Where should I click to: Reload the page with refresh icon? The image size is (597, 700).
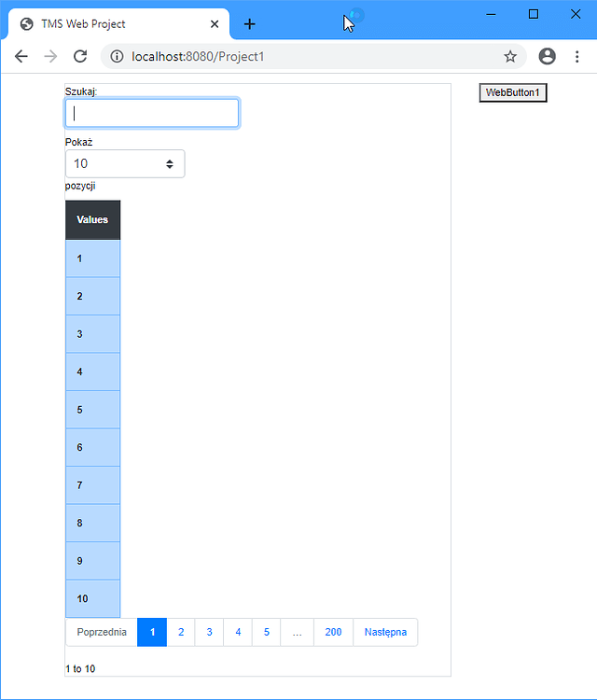coord(80,56)
